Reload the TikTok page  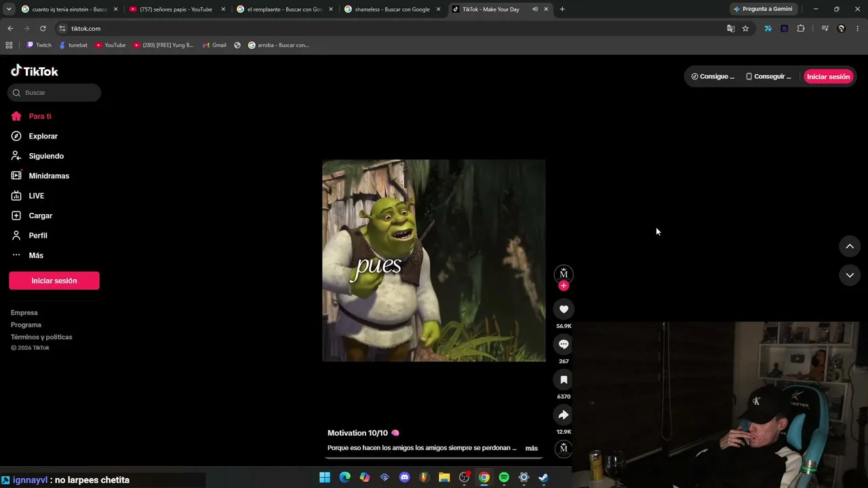[x=43, y=28]
